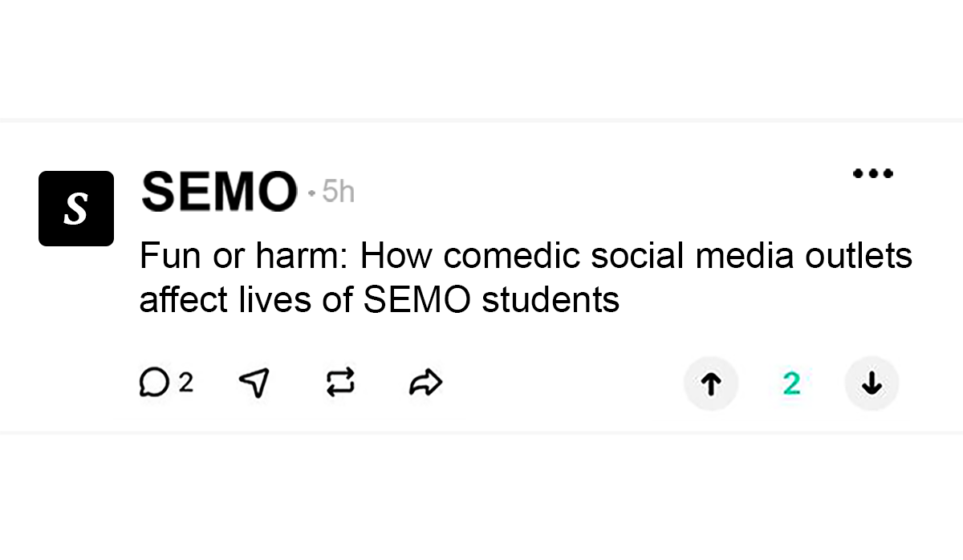Toggle an upvote on the SEMO article
The height and width of the screenshot is (560, 963).
pos(711,383)
